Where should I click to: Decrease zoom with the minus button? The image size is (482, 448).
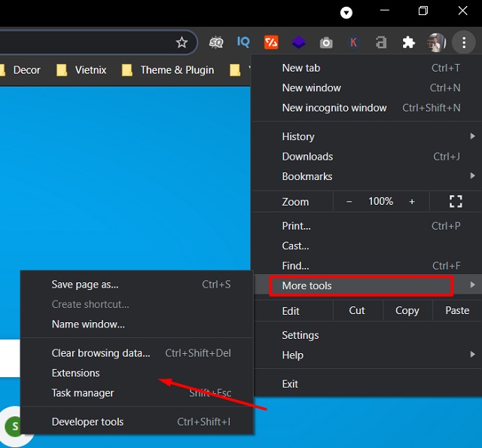pos(349,202)
